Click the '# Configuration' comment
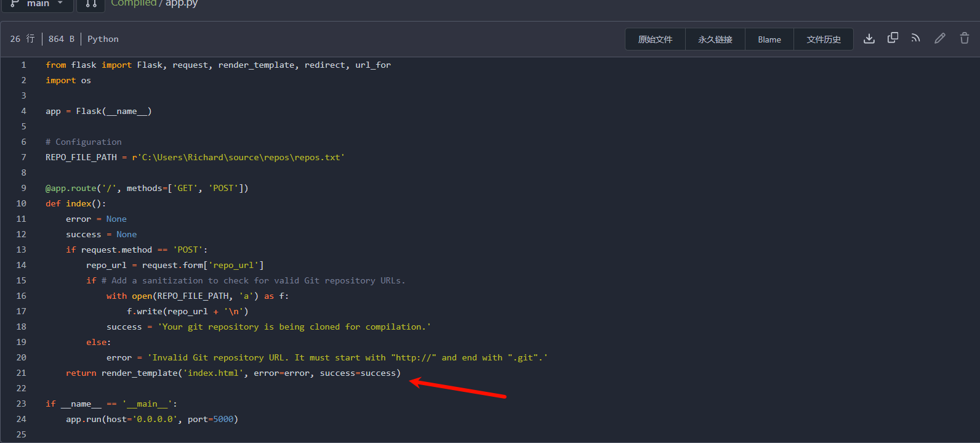This screenshot has width=980, height=443. [84, 142]
